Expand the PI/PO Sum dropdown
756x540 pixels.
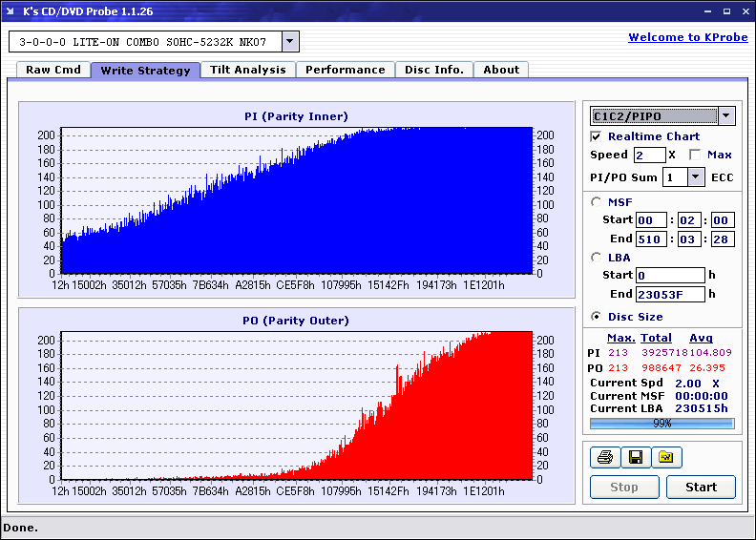point(695,177)
